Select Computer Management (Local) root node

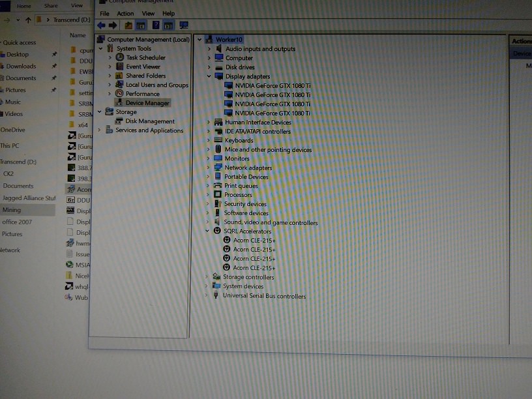coord(148,39)
